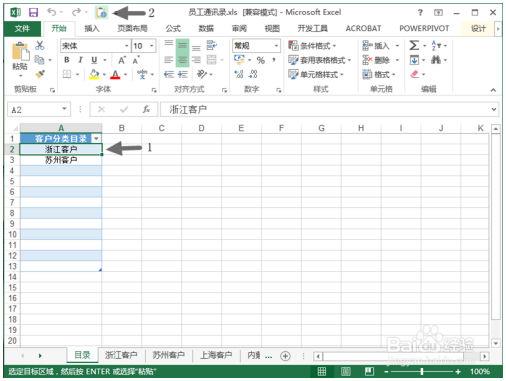Switch to the 开发工具 ribbon tab

pyautogui.click(x=313, y=29)
